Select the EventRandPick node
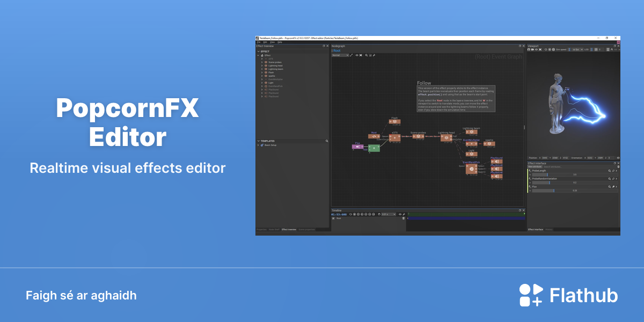644x322 pixels. 471,169
